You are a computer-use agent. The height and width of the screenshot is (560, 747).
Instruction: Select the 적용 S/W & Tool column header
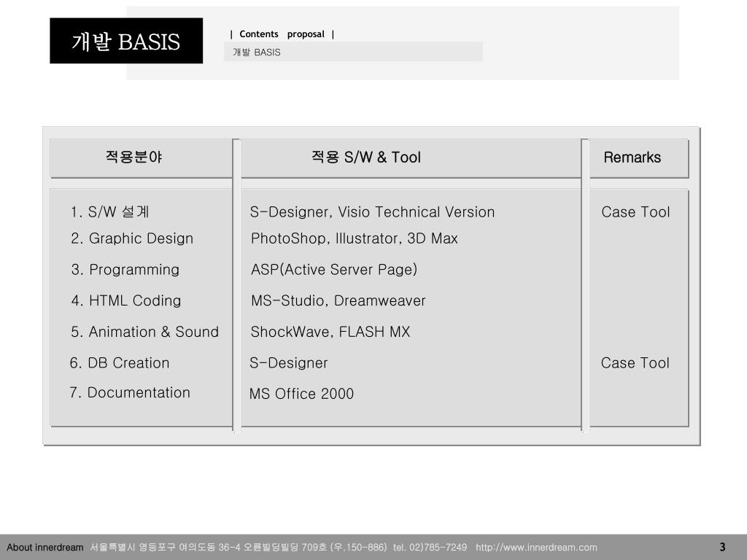tap(366, 157)
